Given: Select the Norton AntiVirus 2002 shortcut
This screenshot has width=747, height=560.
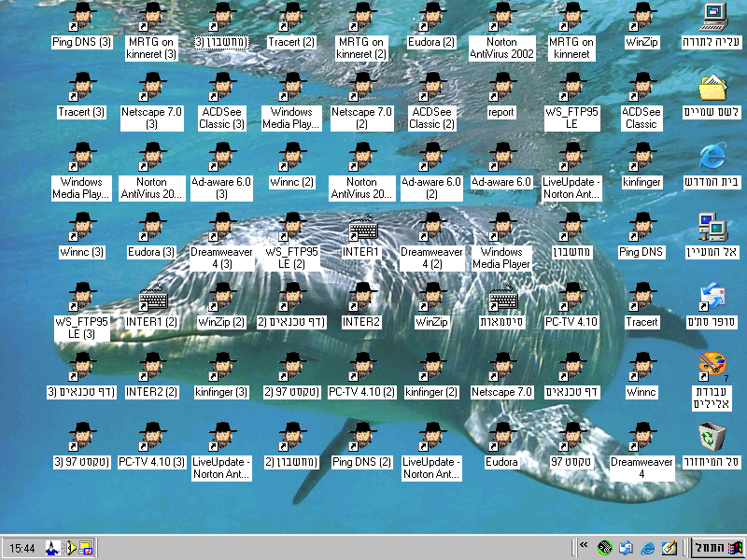Looking at the screenshot, I should (501, 32).
